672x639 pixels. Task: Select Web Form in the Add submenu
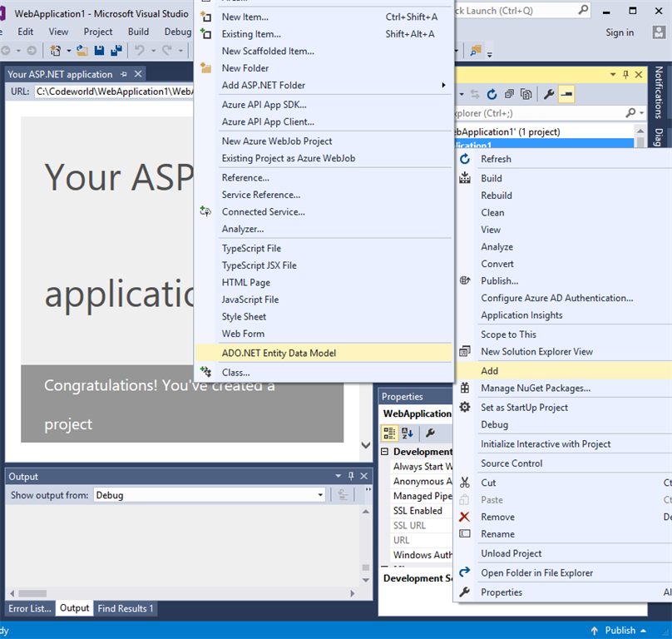(x=324, y=334)
